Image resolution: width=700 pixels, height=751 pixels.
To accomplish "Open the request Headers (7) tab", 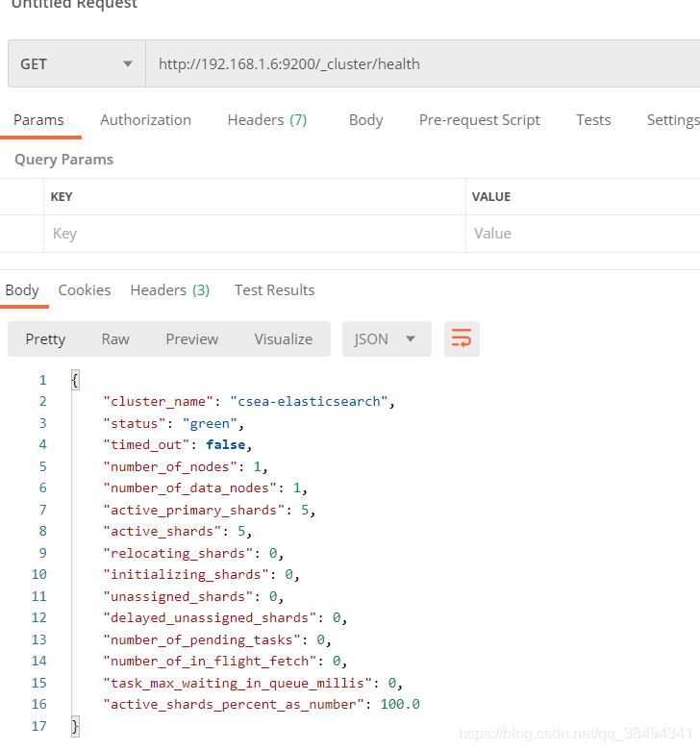I will [266, 120].
